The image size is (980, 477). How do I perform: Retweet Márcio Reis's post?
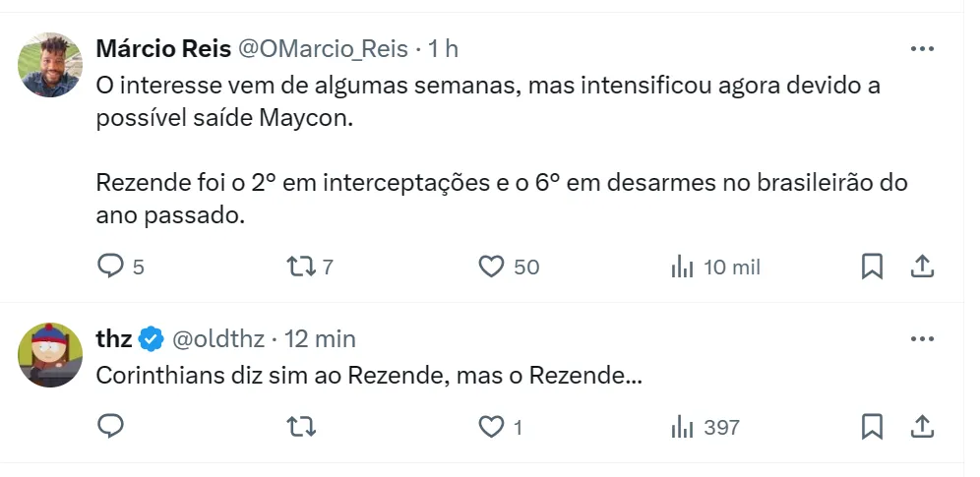(297, 266)
